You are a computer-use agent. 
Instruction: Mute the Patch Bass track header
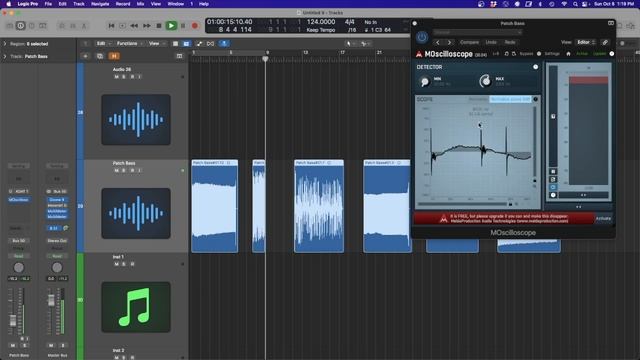(117, 170)
